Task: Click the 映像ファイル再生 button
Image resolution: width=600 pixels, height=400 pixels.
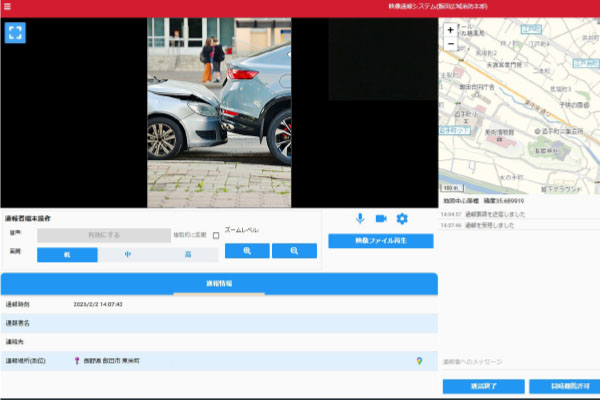Action: 380,241
